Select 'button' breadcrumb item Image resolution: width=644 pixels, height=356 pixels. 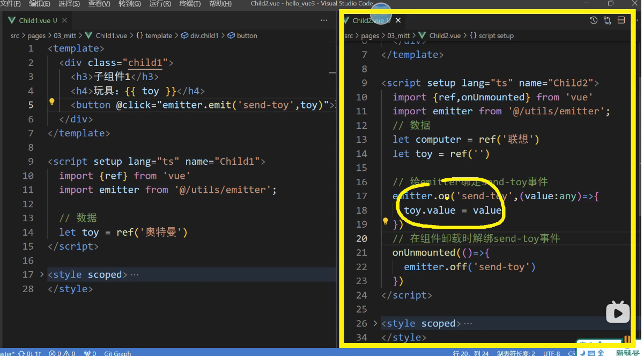[242, 35]
